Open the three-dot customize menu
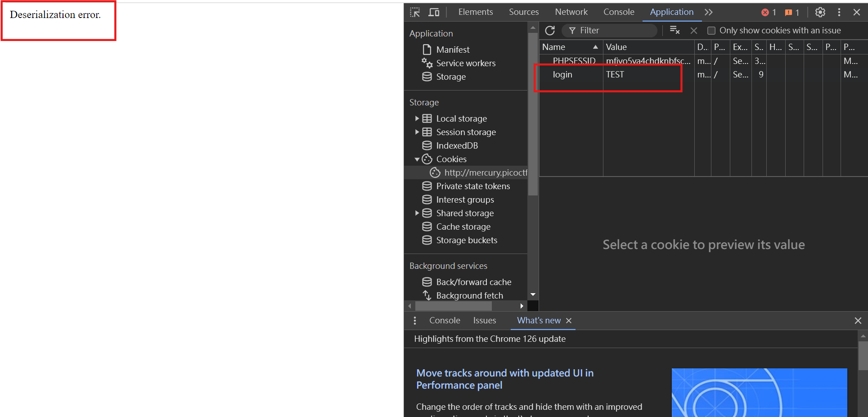The width and height of the screenshot is (868, 417). (839, 12)
